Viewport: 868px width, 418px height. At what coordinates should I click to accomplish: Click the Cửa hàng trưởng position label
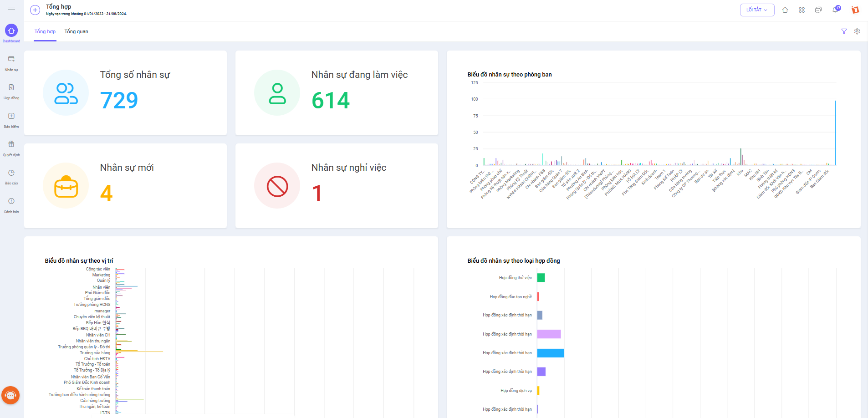coord(95,401)
